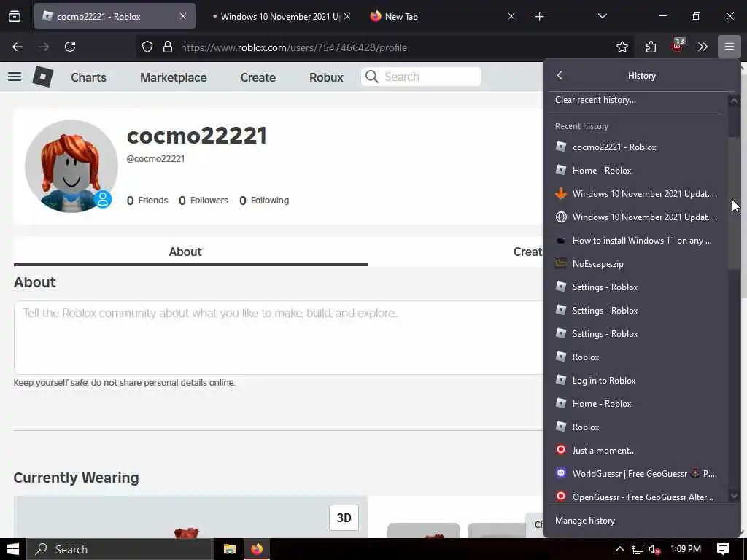Click the History panel scrollbar up arrow
This screenshot has width=747, height=560.
pyautogui.click(x=734, y=101)
